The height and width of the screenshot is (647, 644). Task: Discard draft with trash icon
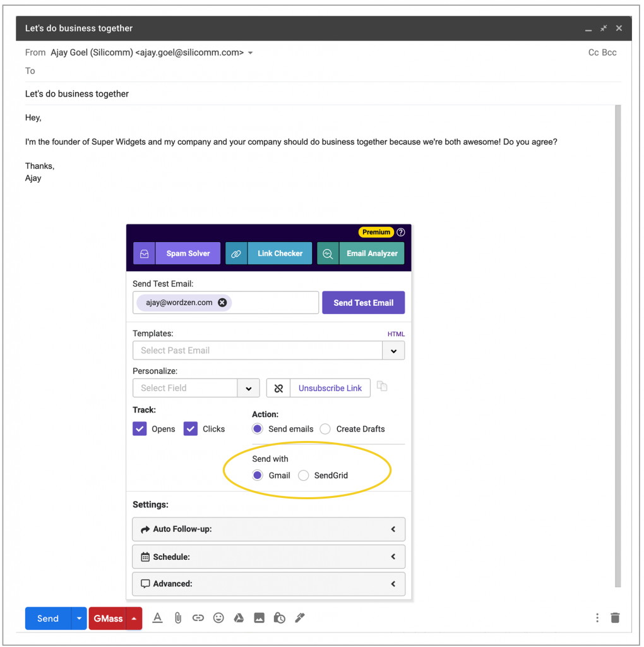click(x=615, y=618)
